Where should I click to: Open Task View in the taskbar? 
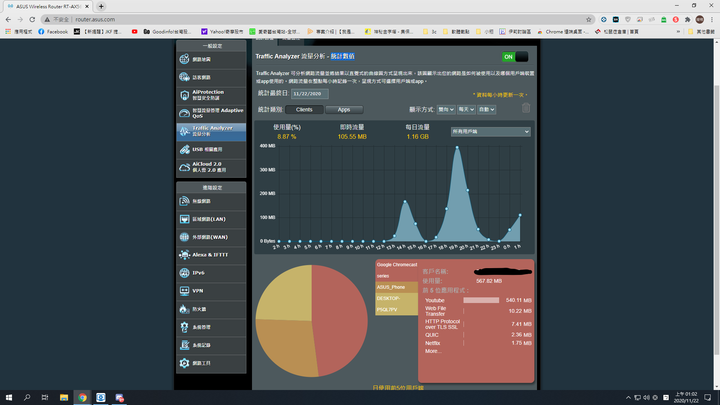click(45, 397)
